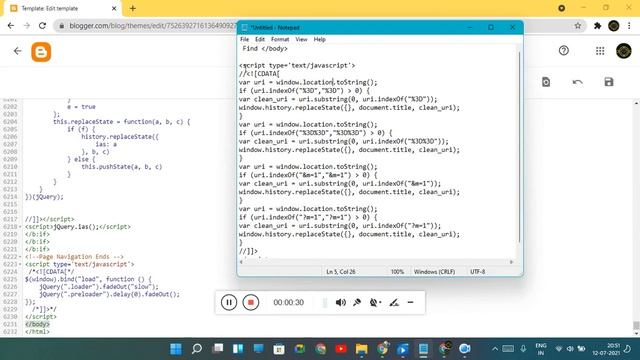Reload the page in Chrome
Screen dimensions: 640x360
click(42, 26)
